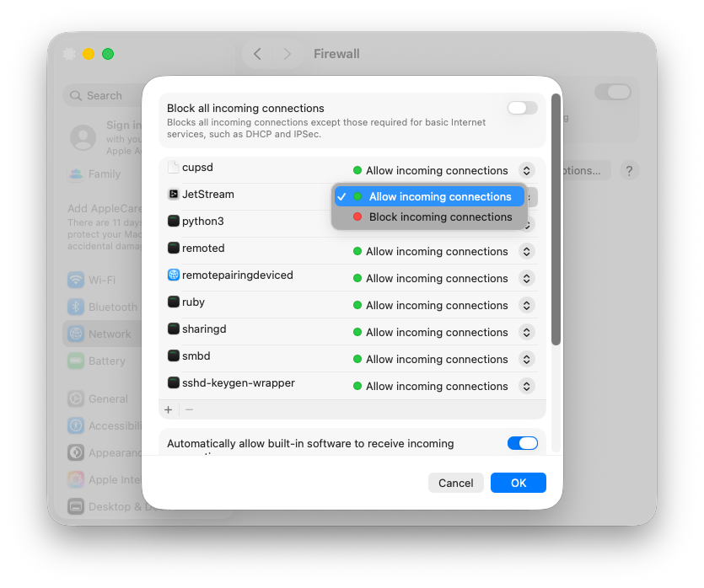Viewport: 704px width, 588px height.
Task: Select the JetStream row name
Action: tap(208, 195)
